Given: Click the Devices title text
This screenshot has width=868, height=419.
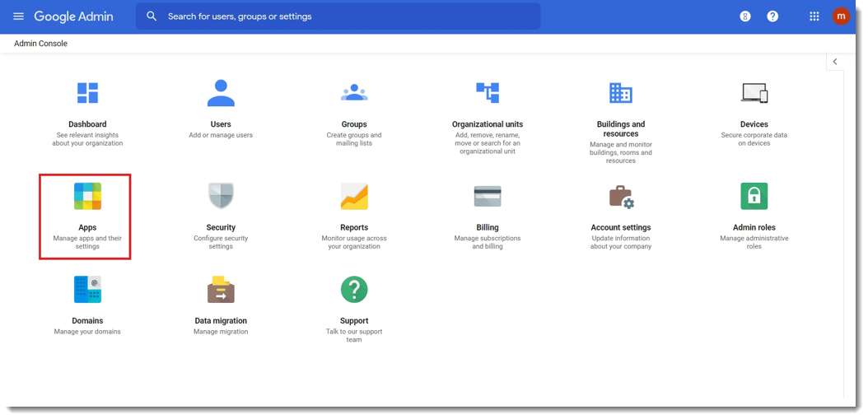Looking at the screenshot, I should (754, 124).
